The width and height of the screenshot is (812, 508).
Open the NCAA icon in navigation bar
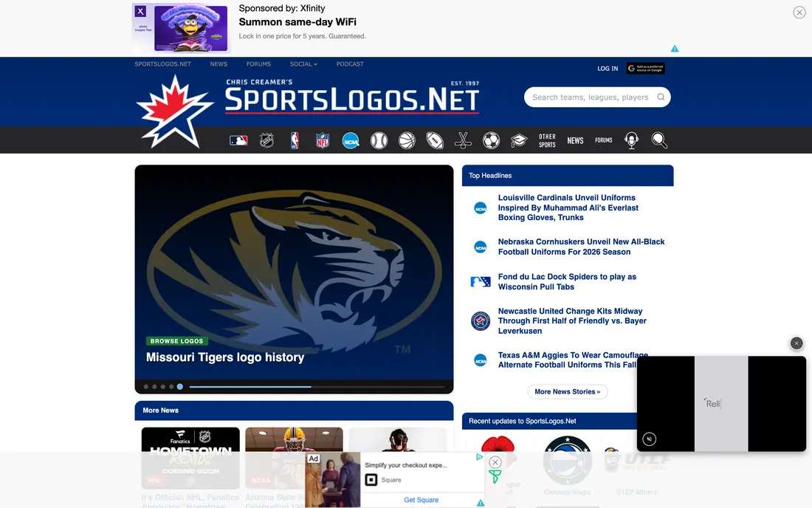[351, 140]
